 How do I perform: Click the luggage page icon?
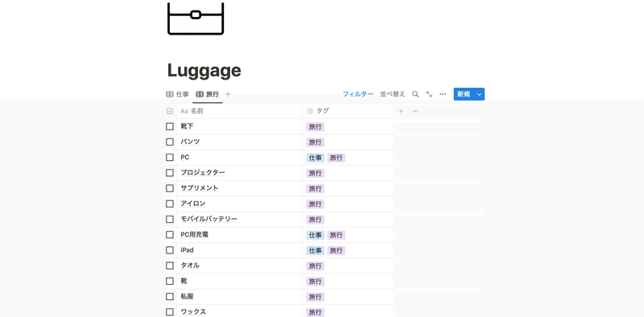(196, 18)
